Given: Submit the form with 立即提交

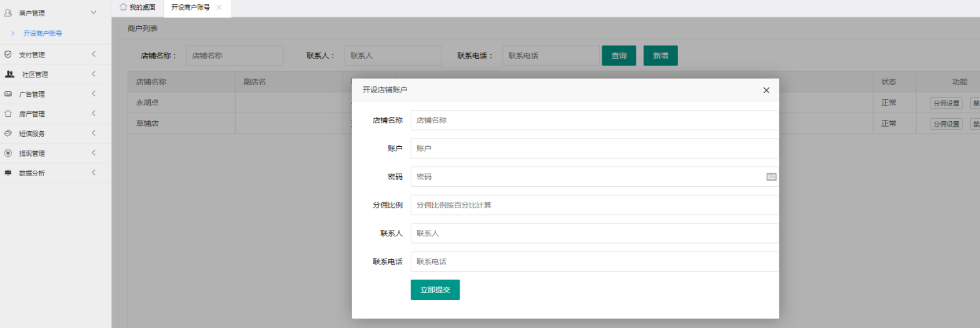Looking at the screenshot, I should click(435, 290).
